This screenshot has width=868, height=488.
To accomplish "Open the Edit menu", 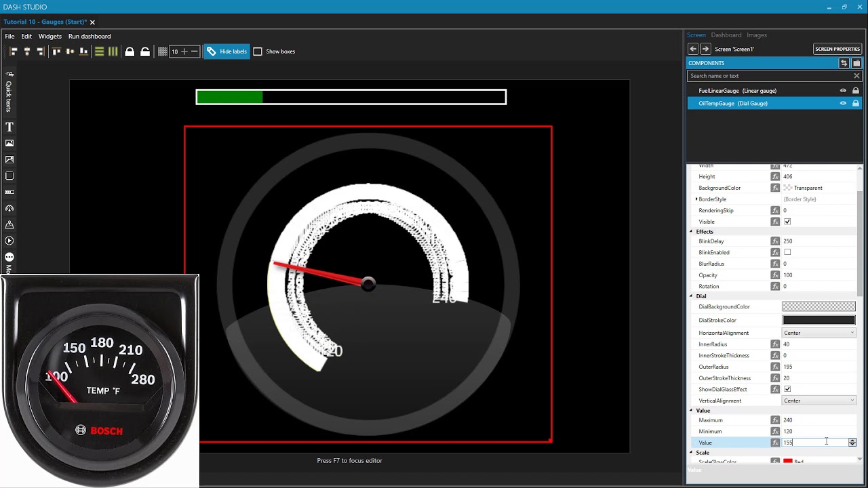I will click(26, 37).
